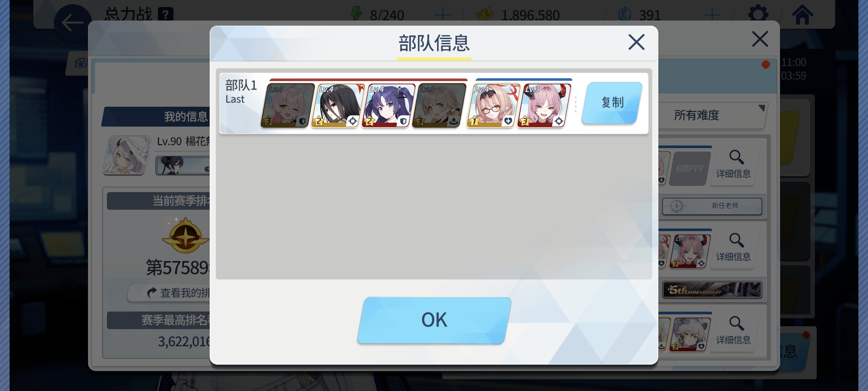The image size is (868, 391).
Task: Open the home icon
Action: click(802, 15)
